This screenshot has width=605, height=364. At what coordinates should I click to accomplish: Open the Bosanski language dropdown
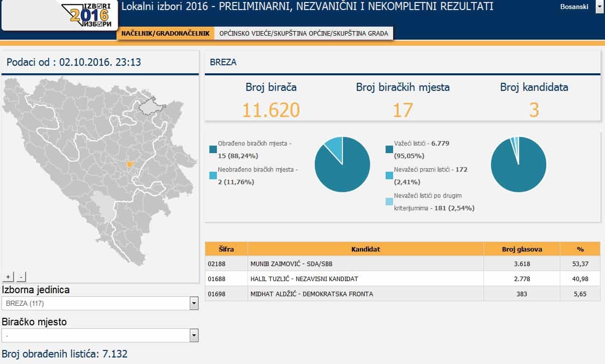point(599,7)
